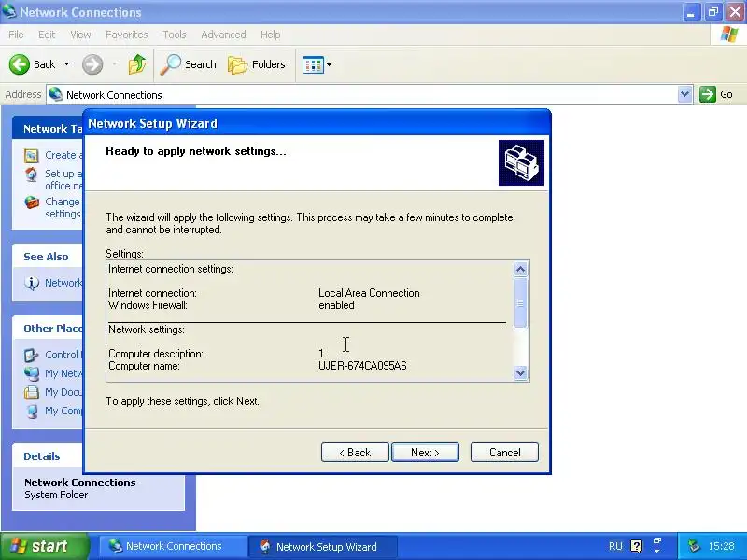Open My Network Places in sidebar

63,373
